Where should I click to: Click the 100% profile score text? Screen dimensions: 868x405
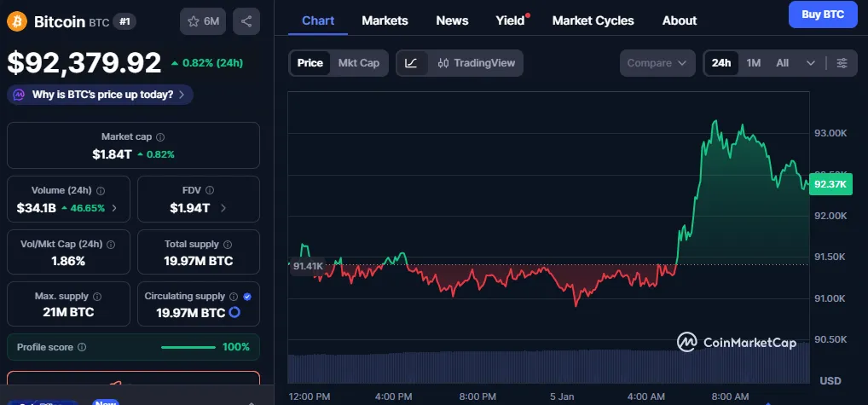click(236, 348)
